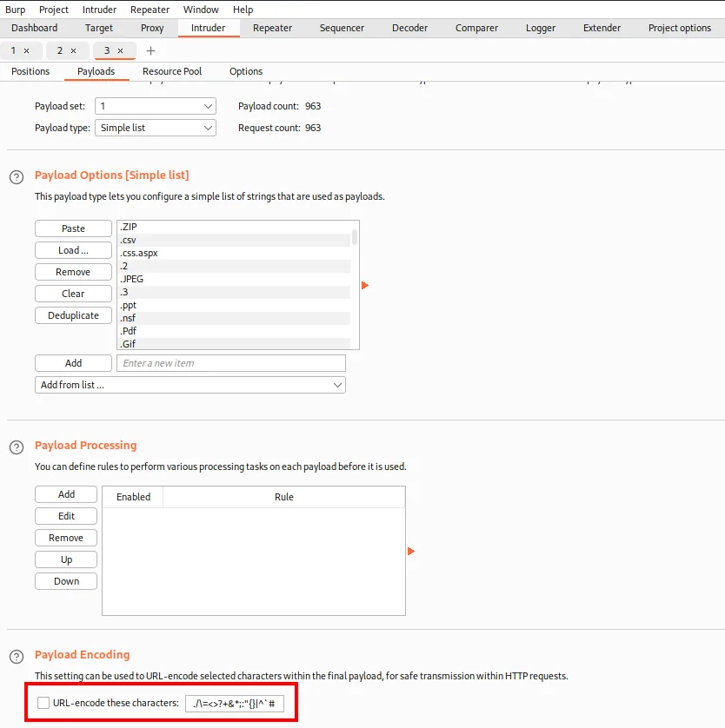
Task: Select .nsf in payload list
Action: [235, 318]
